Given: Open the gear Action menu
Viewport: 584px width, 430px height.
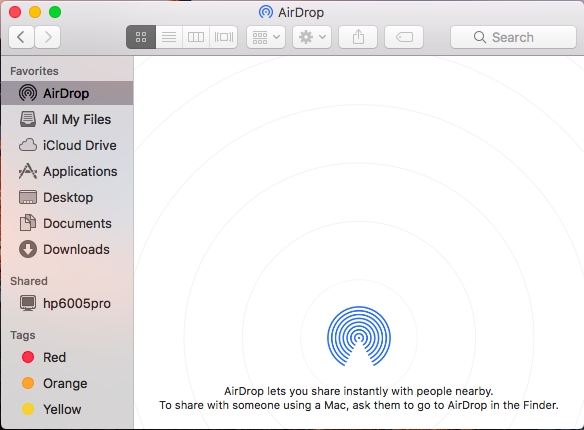Looking at the screenshot, I should point(312,37).
